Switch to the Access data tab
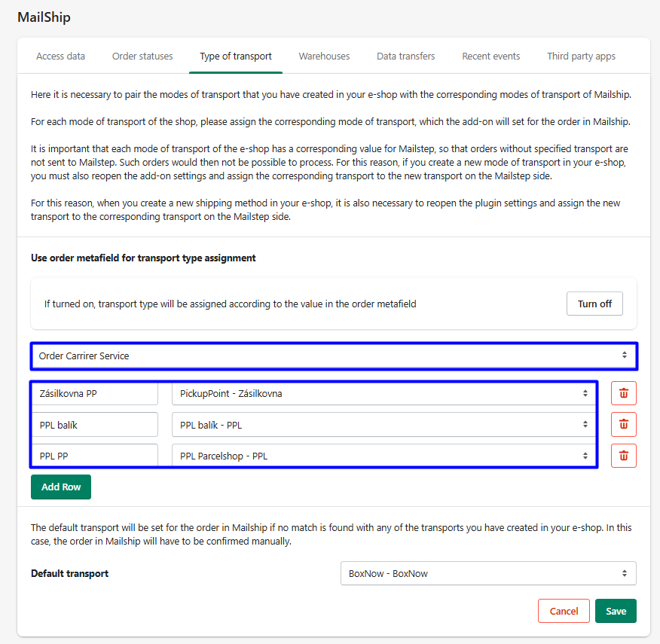This screenshot has height=644, width=660. click(x=60, y=56)
